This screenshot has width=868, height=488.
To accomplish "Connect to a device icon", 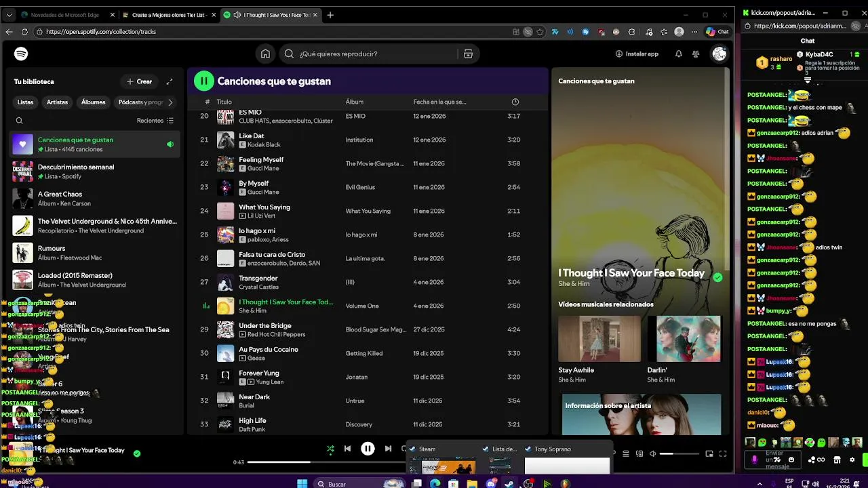I will tap(639, 453).
